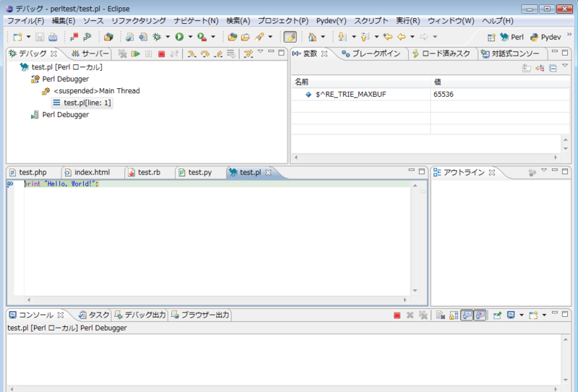Open 実行(R) menu
The height and width of the screenshot is (392, 578).
click(407, 21)
